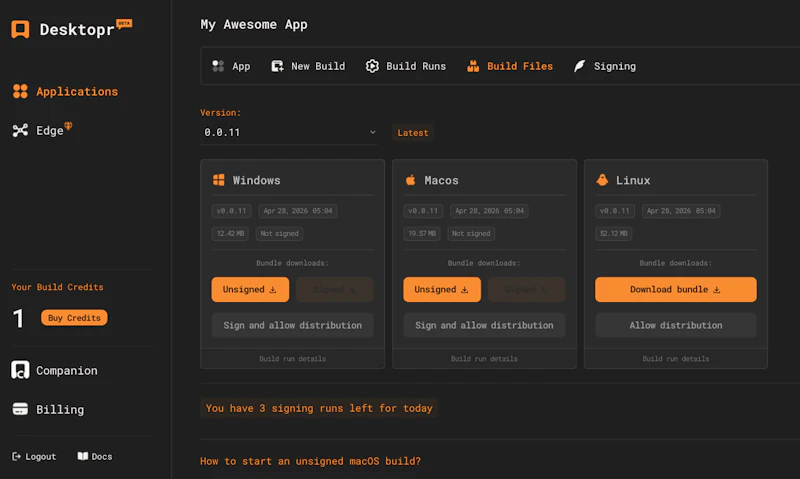Image resolution: width=800 pixels, height=479 pixels.
Task: Click Sign and allow distribution for Macos
Action: pyautogui.click(x=484, y=325)
